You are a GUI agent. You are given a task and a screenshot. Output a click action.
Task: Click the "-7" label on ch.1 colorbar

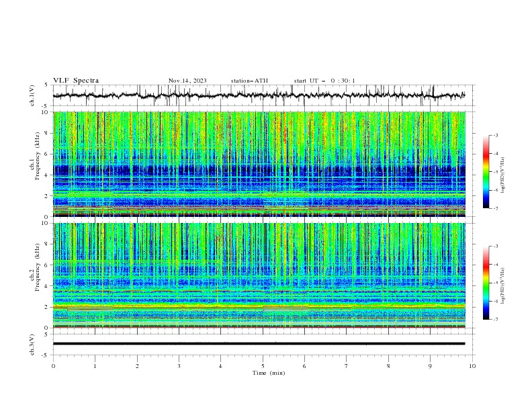pos(496,208)
